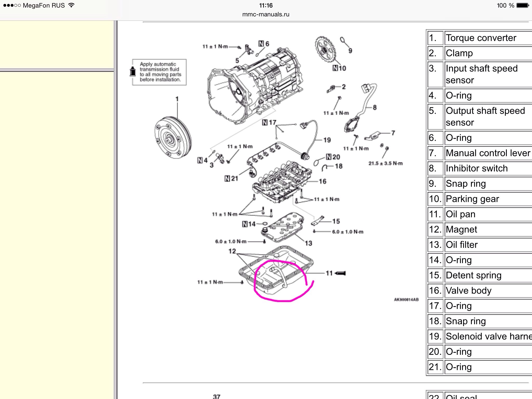Select the Torque converter table row
Screen dimensions: 532x399
481,38
